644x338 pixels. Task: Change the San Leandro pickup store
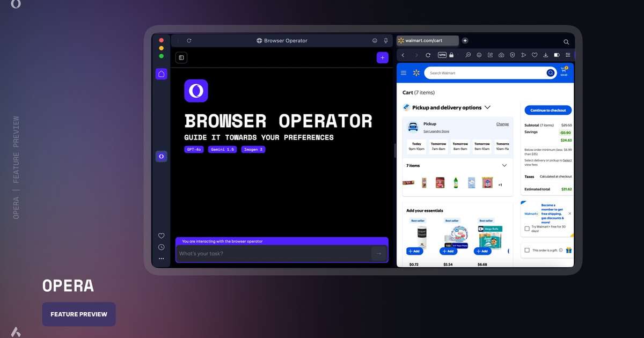(502, 124)
